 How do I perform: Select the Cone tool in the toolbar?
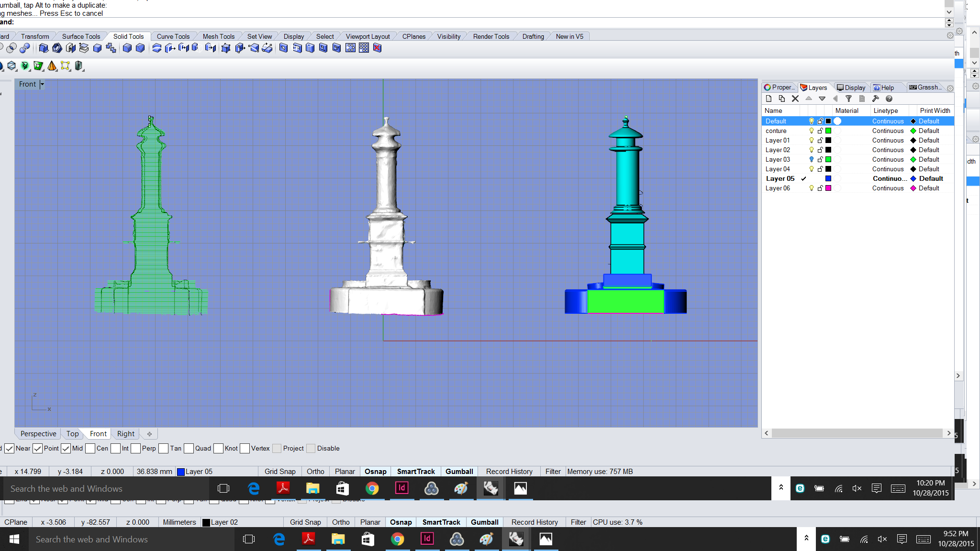pyautogui.click(x=52, y=66)
